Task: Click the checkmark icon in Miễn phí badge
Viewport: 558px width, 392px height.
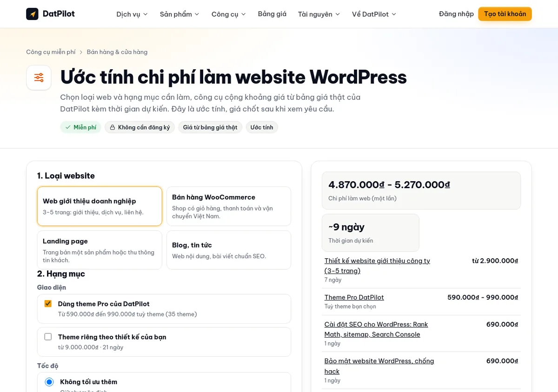Action: 68,127
